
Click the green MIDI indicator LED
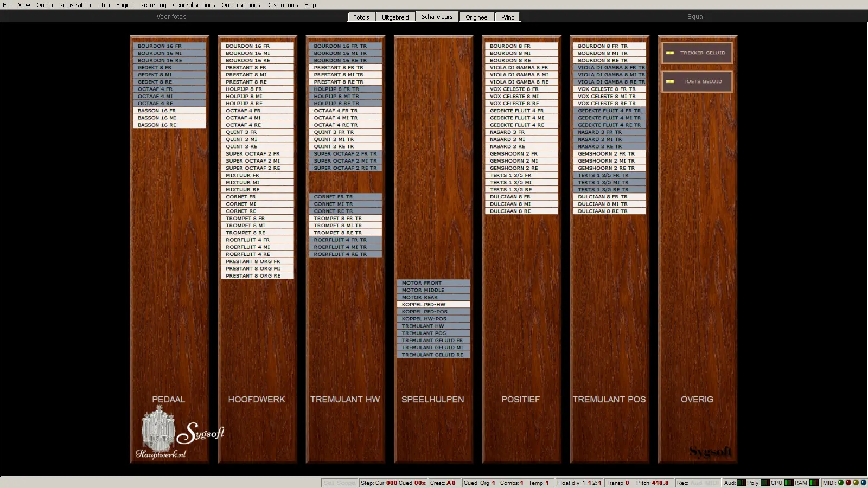[x=840, y=483]
